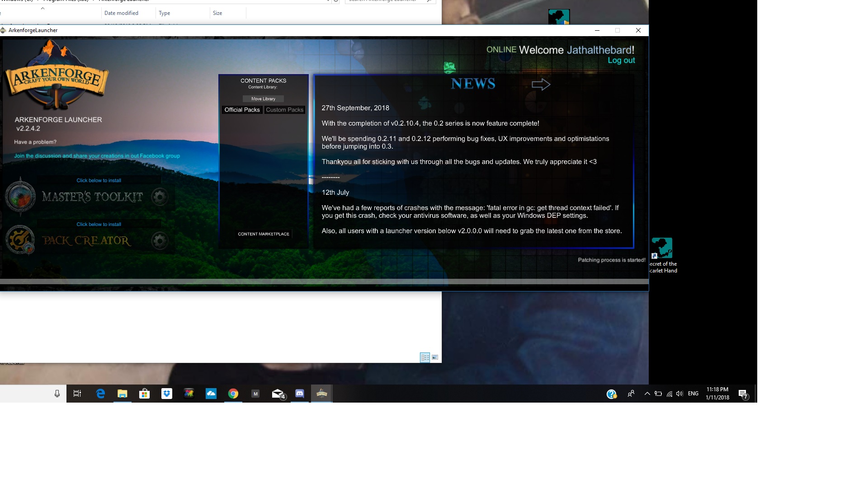Open Pack Creator settings gear
This screenshot has height=488, width=868.
click(160, 240)
